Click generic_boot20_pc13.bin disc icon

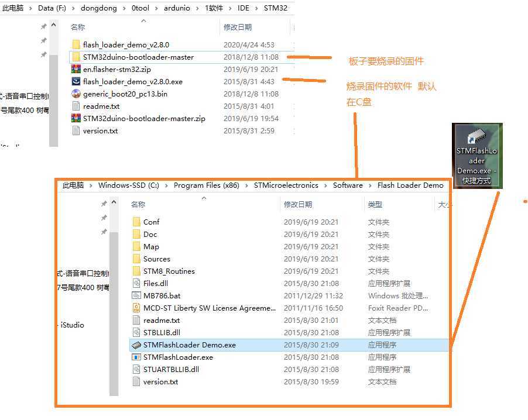click(x=76, y=94)
